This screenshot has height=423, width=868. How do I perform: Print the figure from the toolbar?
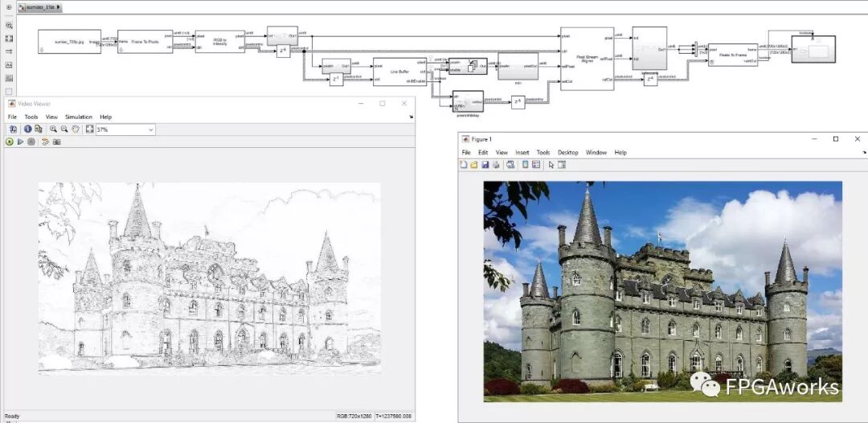(x=496, y=165)
